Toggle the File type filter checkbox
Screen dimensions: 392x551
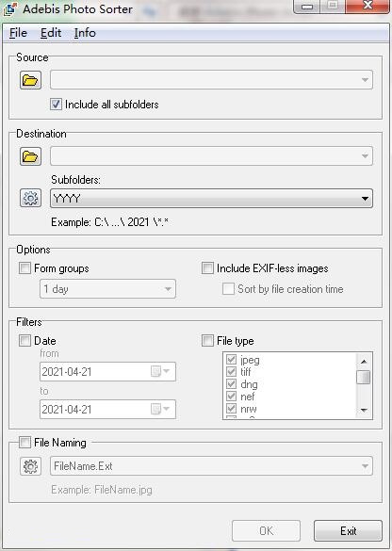coord(207,340)
